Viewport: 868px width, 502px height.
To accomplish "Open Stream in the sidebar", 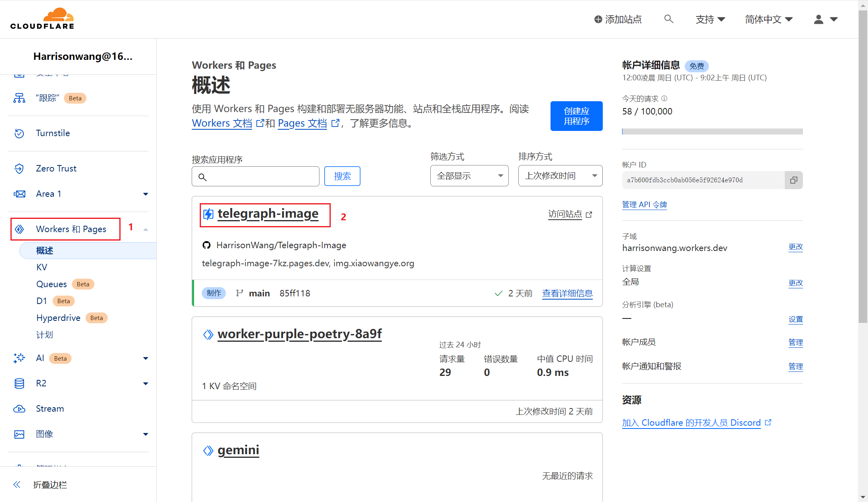I will pos(50,409).
